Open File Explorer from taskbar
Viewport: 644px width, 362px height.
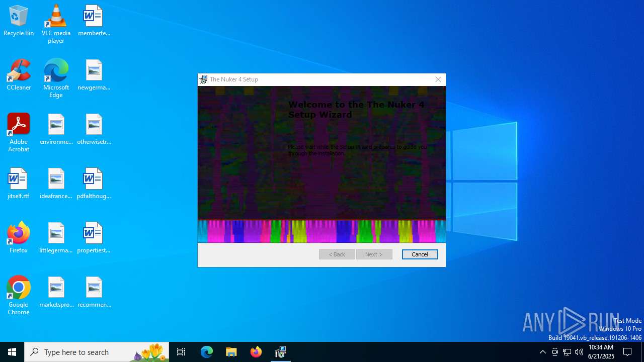231,352
